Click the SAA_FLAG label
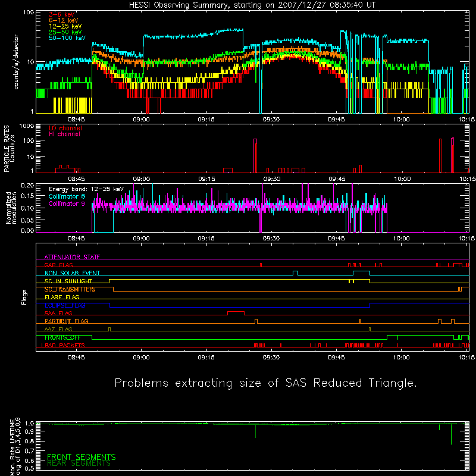This screenshot has width=476, height=476. coord(58,313)
